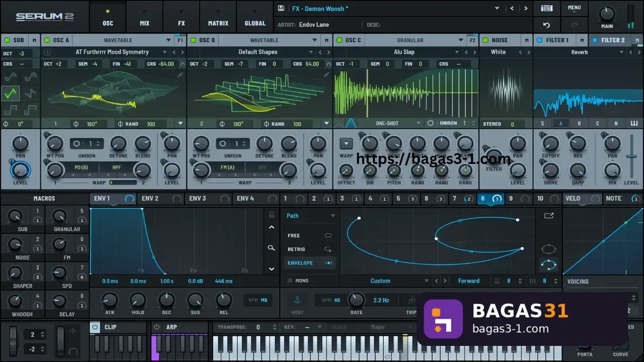Select the LFO closed path loop icon

click(x=548, y=249)
